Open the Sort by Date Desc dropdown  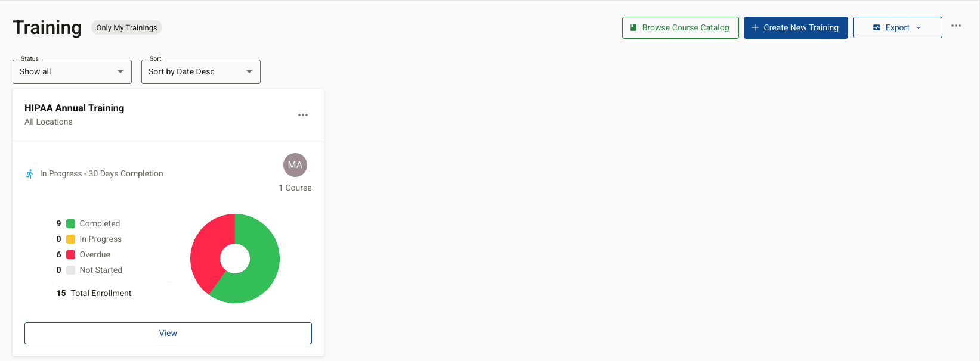point(201,71)
